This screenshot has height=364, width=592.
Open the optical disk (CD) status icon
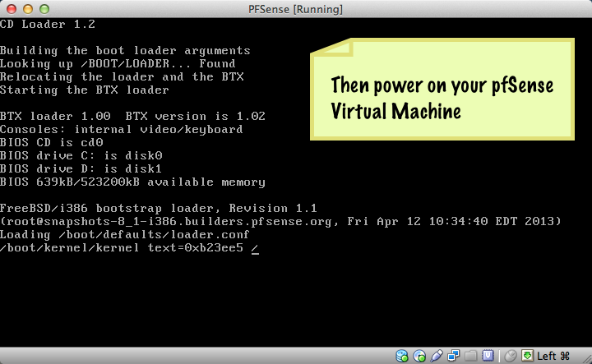[419, 356]
